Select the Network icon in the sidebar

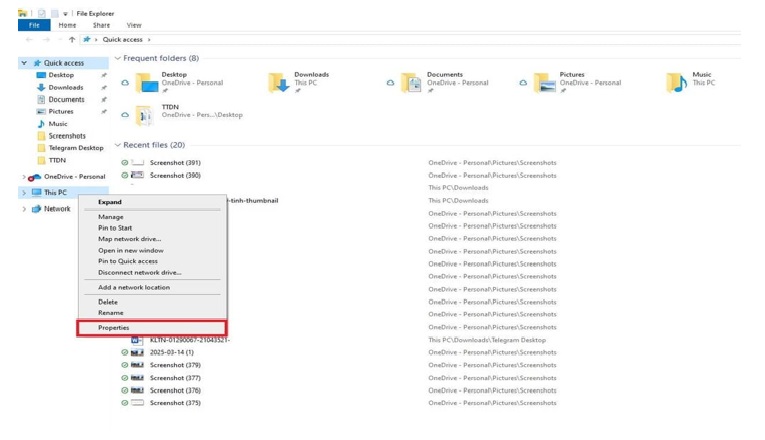coord(36,209)
